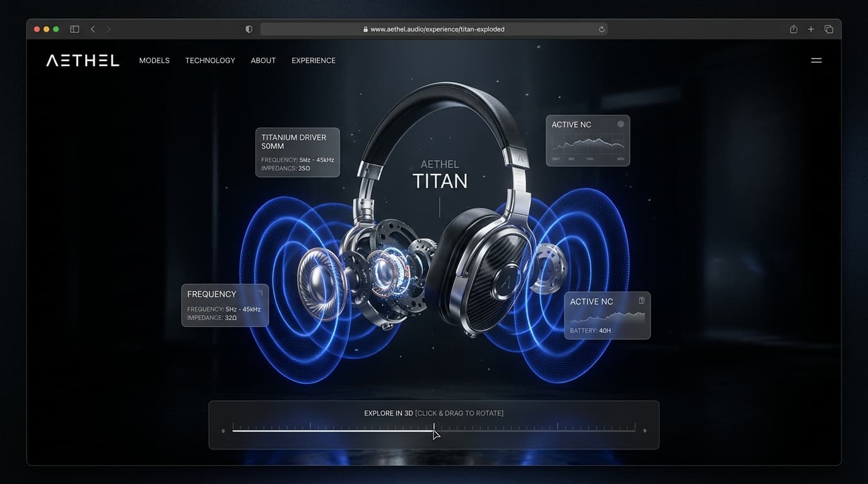Image resolution: width=868 pixels, height=484 pixels.
Task: Open the TECHNOLOGY nav item
Action: point(210,60)
